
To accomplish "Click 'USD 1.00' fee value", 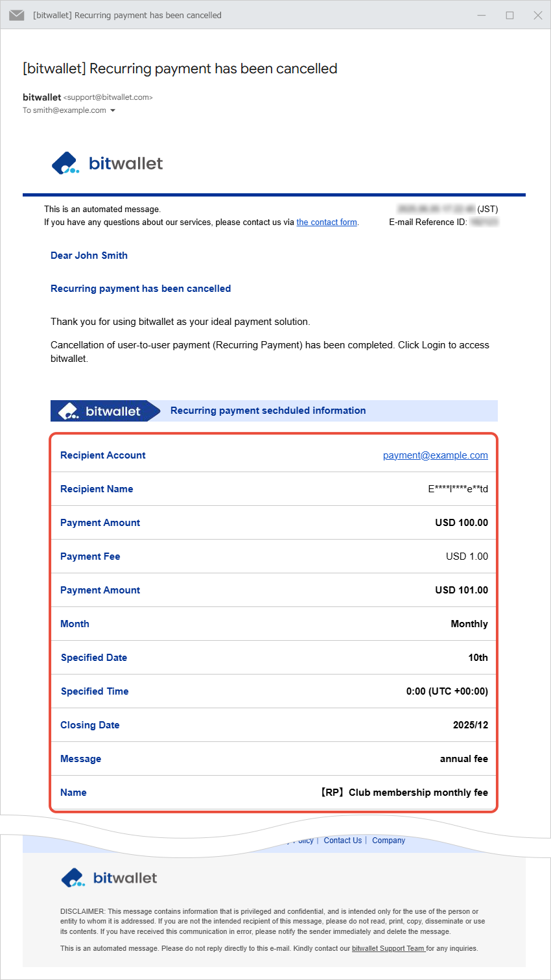I will 467,556.
